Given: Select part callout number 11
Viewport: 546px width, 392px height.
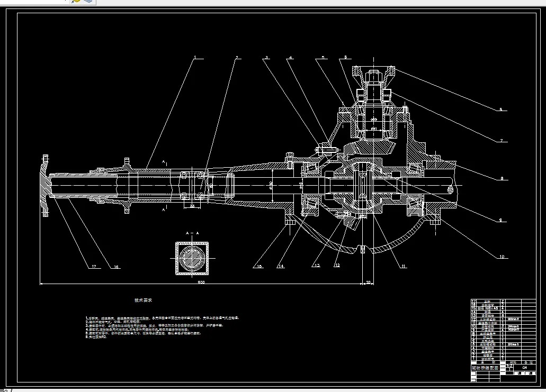Looking at the screenshot, I should point(403,267).
